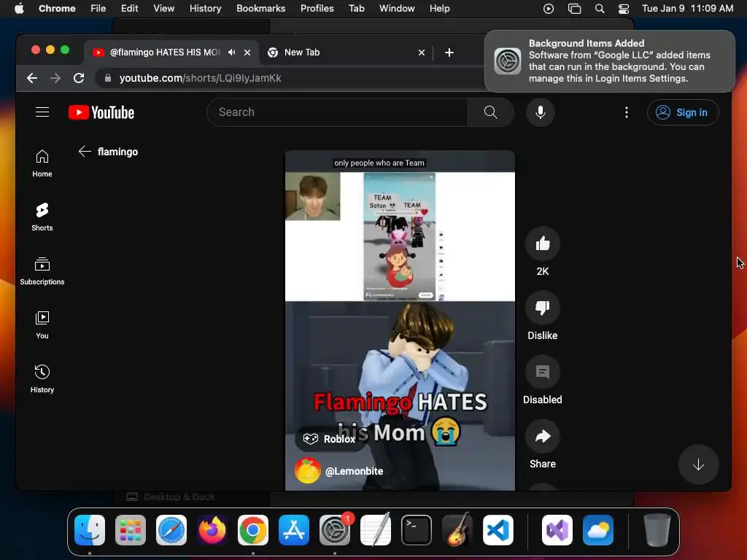Open the YouTube hamburger guide menu
This screenshot has width=747, height=560.
[42, 112]
